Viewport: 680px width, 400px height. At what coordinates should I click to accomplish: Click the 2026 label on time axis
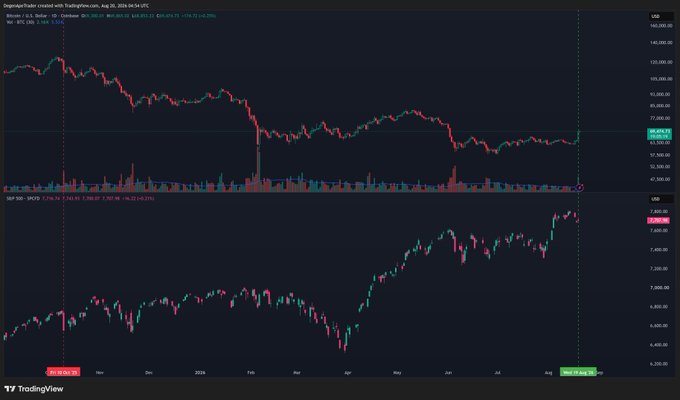(x=200, y=372)
